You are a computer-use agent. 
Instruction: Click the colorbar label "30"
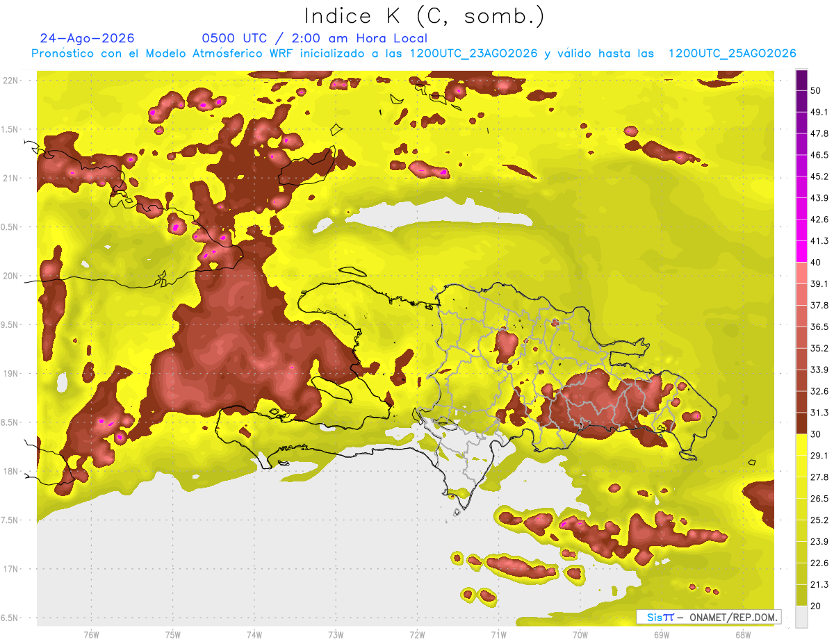coord(816,434)
